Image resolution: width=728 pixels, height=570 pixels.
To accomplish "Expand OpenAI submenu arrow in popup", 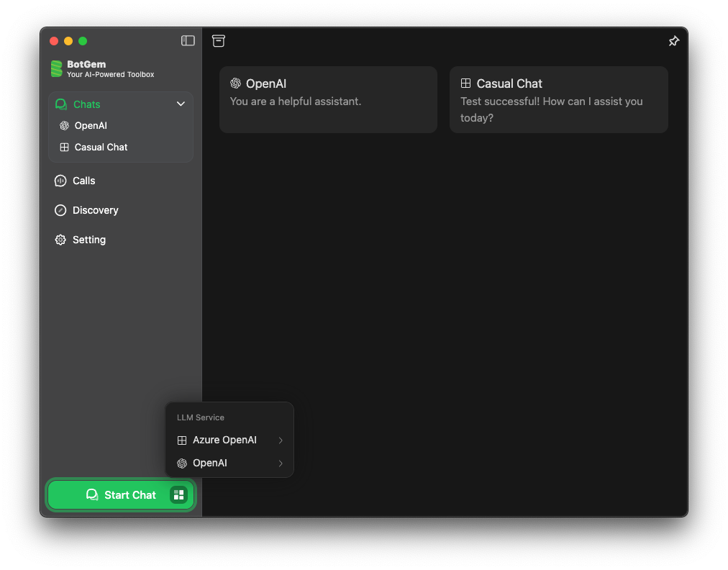I will (x=281, y=463).
